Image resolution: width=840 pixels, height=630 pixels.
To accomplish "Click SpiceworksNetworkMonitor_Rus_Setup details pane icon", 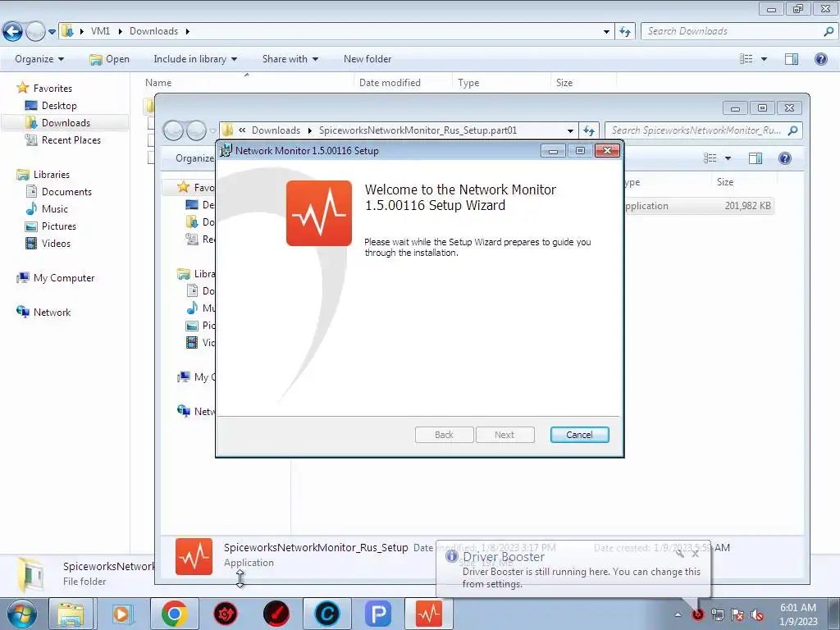I will pyautogui.click(x=194, y=557).
